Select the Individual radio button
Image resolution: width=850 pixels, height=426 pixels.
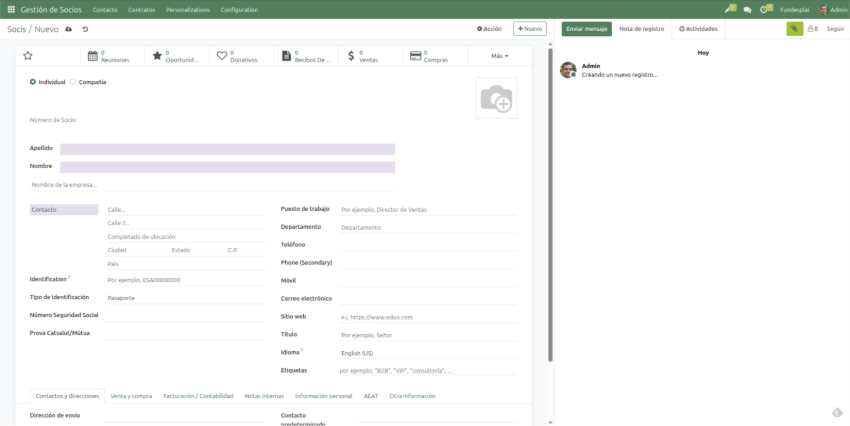(x=33, y=82)
